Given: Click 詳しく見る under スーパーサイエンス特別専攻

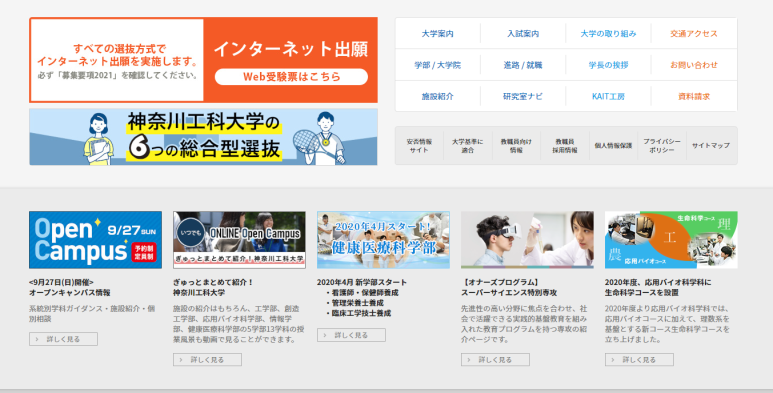Looking at the screenshot, I should [495, 359].
